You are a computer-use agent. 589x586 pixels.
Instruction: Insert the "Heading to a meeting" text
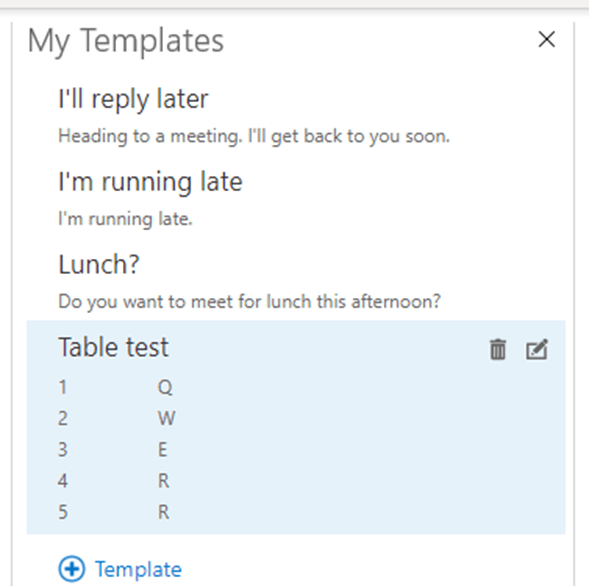pos(254,136)
